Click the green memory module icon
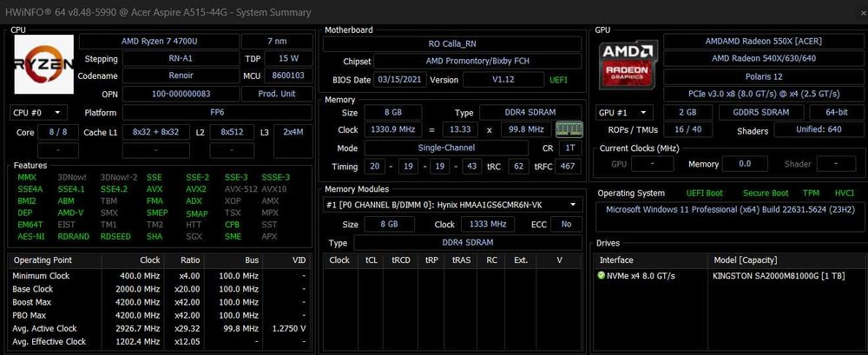868x355 pixels. point(569,129)
